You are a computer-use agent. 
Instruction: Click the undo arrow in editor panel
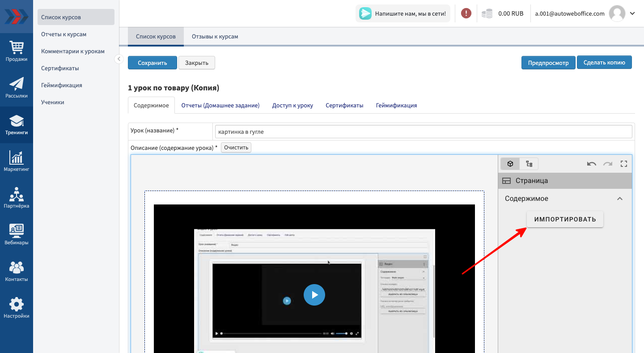pos(591,164)
